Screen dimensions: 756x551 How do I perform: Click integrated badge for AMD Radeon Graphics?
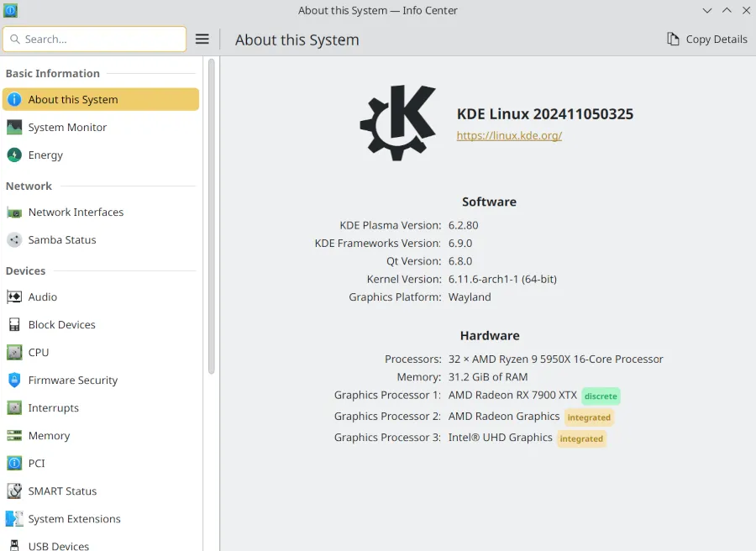(589, 417)
